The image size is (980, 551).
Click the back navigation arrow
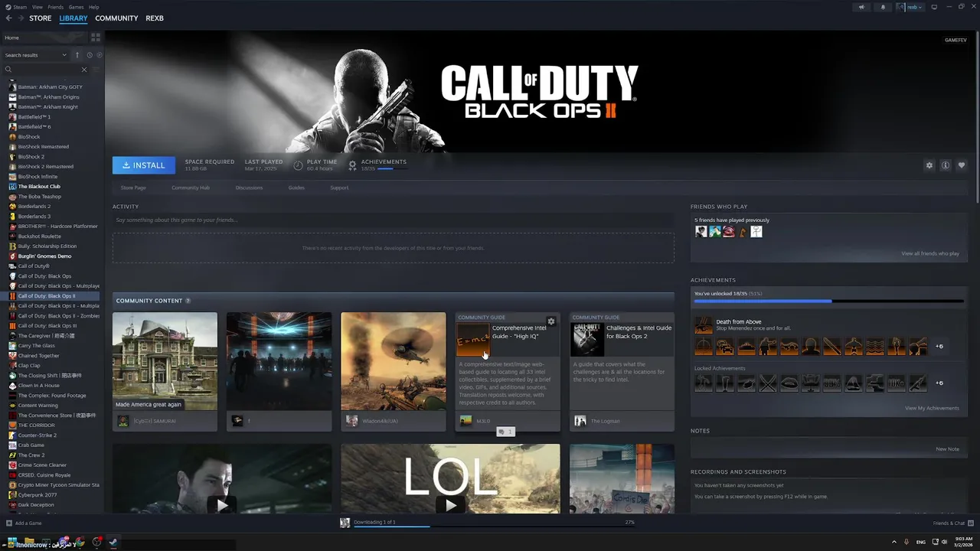tap(8, 18)
